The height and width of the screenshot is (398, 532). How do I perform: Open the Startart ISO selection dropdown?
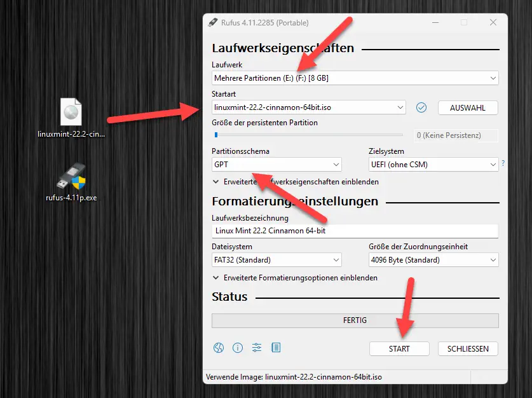point(308,107)
